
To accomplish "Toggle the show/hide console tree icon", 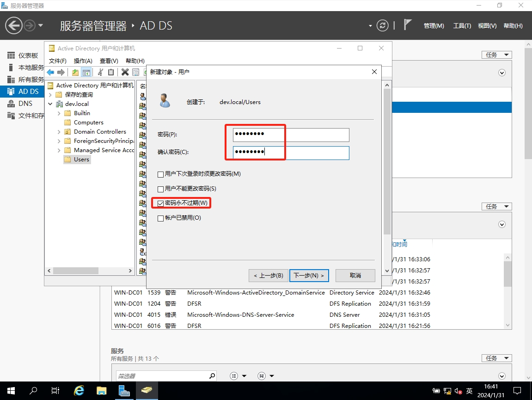I will coord(86,72).
